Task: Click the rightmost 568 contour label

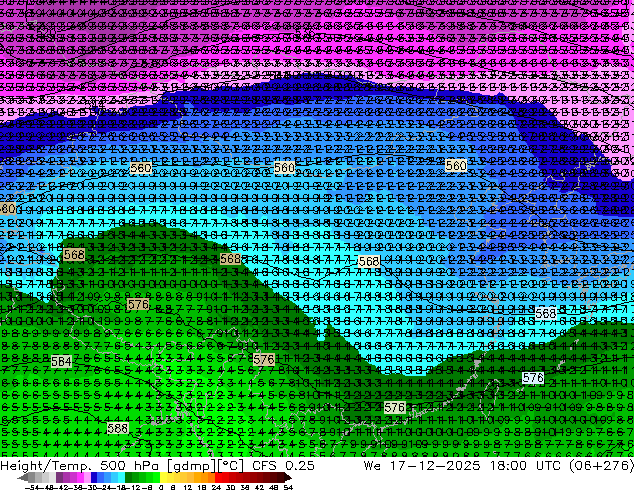Action: [x=545, y=313]
